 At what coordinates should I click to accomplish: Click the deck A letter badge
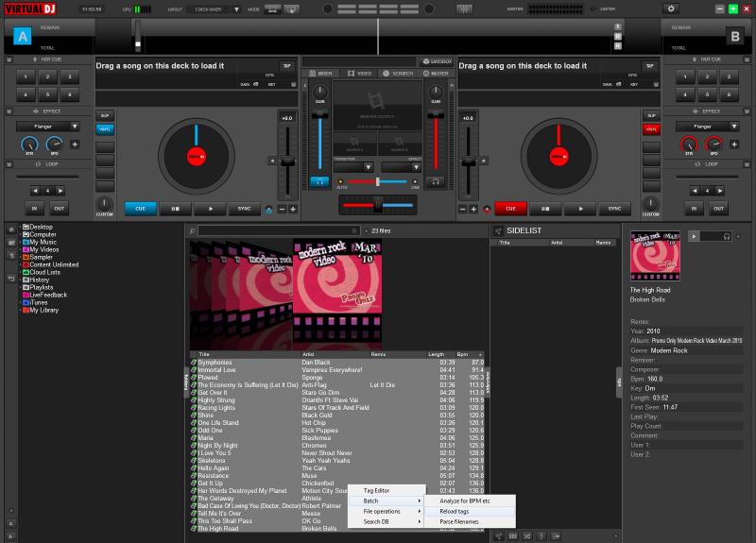click(x=22, y=36)
